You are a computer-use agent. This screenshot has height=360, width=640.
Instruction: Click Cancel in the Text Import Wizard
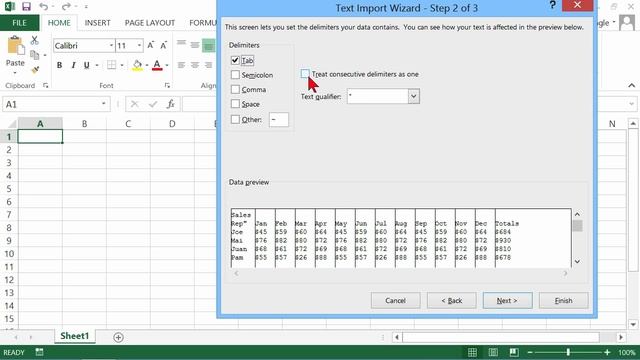click(x=395, y=300)
